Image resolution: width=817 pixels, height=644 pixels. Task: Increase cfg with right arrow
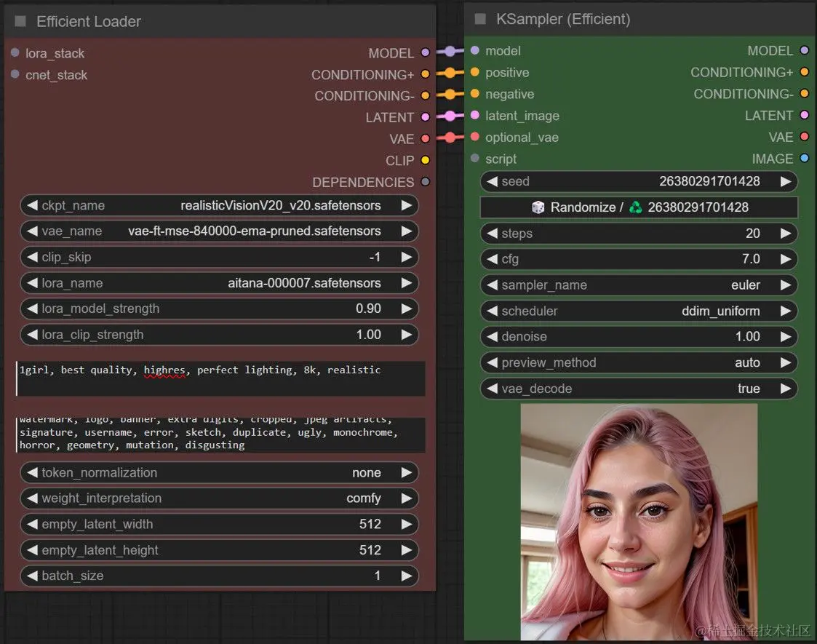click(785, 259)
